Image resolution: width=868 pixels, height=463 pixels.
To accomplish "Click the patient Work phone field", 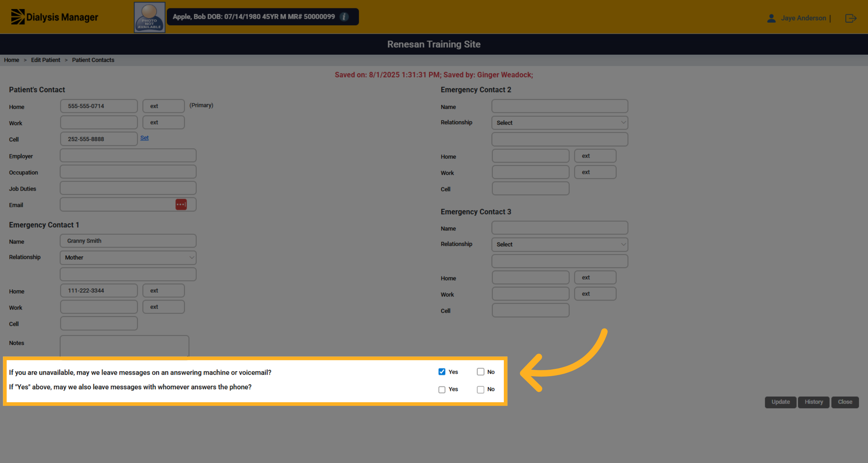I will click(99, 122).
